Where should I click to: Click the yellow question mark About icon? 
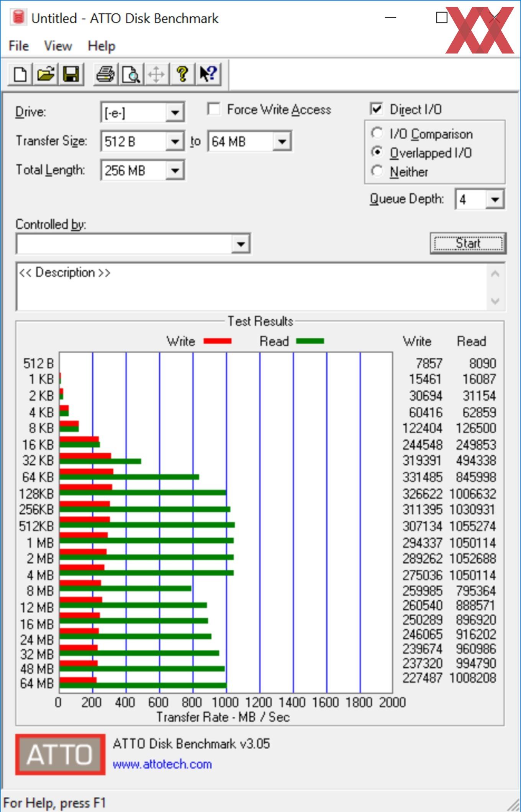point(182,74)
